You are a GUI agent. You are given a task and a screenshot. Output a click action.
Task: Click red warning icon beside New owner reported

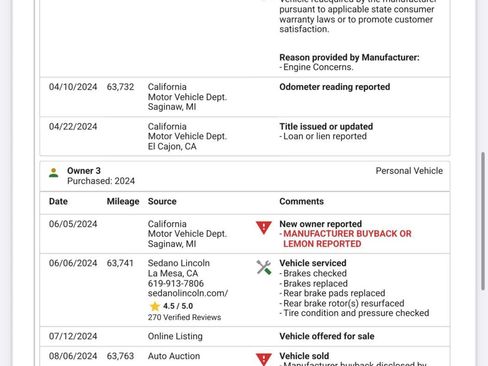264,228
